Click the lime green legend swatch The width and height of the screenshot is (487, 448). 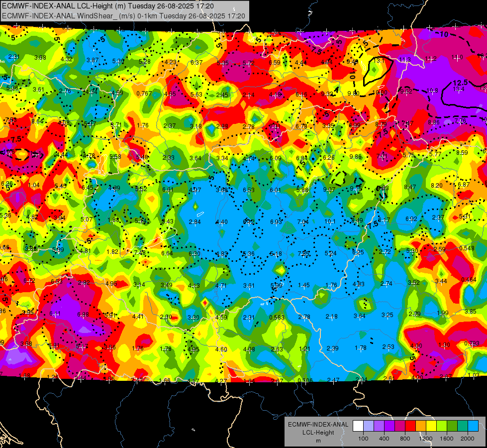click(442, 426)
